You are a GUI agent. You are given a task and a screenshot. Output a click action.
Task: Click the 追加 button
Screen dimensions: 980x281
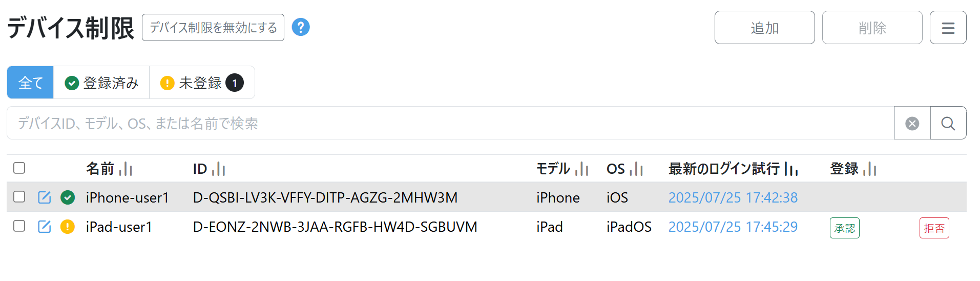point(764,28)
